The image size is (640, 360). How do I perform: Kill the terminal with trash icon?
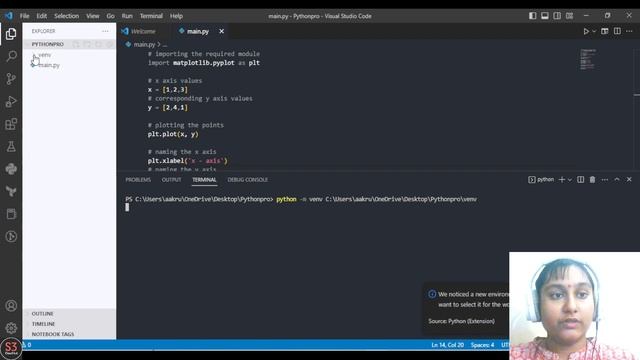592,180
